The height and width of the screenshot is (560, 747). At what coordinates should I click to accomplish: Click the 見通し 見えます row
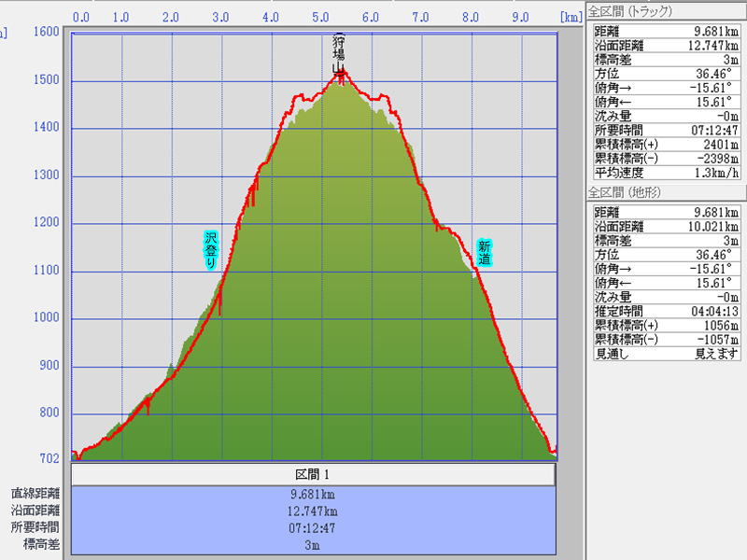coord(667,354)
